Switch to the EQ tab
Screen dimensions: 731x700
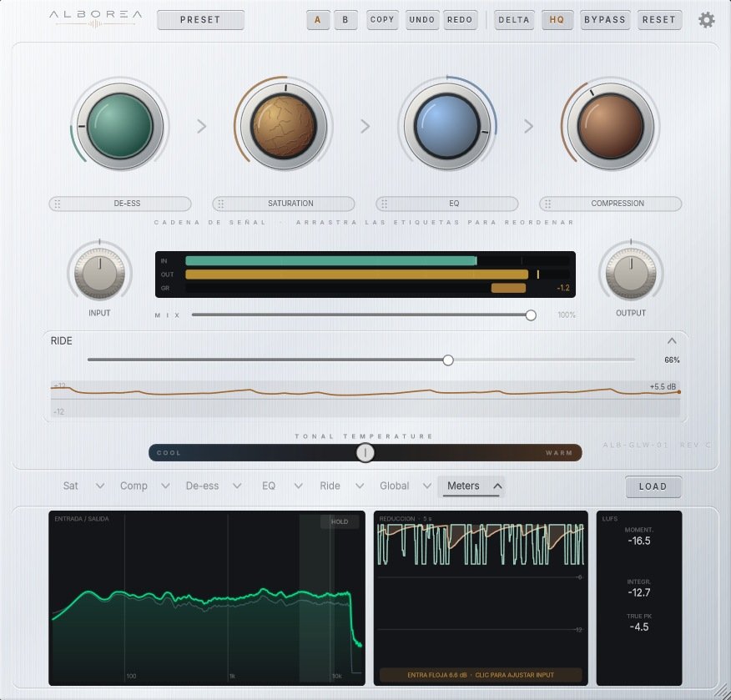[269, 486]
